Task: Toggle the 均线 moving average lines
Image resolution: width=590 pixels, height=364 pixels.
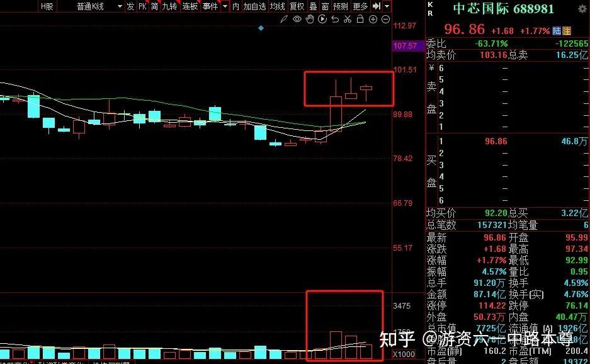Action: pos(278,6)
